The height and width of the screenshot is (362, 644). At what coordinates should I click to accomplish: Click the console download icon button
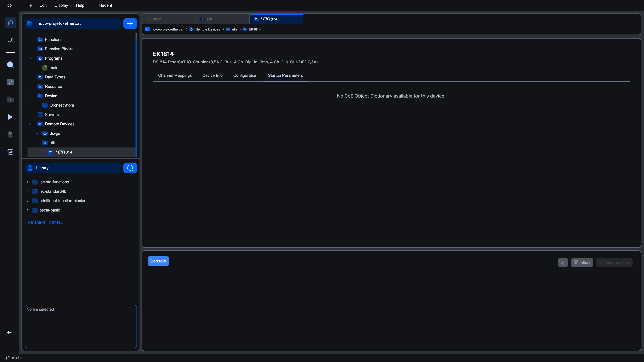pos(563,262)
